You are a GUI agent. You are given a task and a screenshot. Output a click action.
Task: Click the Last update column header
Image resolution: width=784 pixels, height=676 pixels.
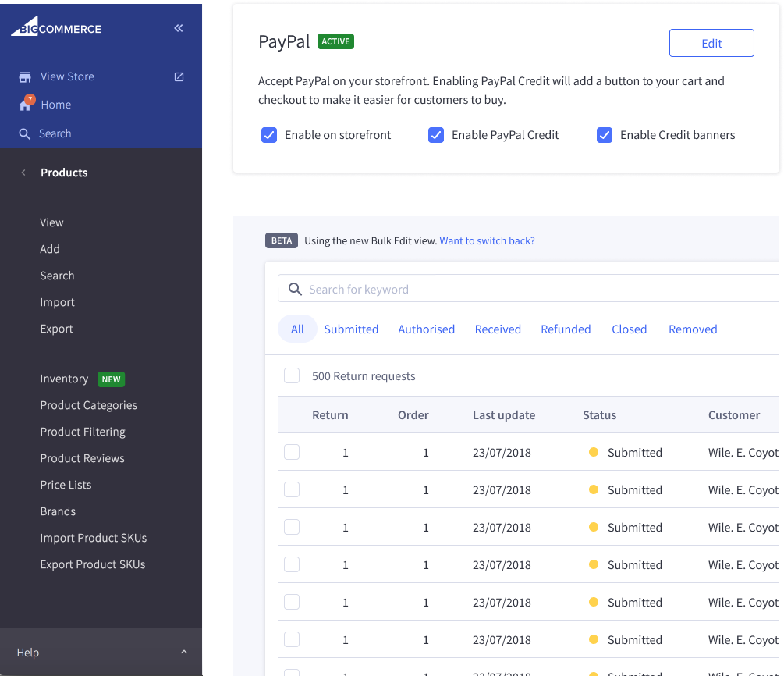[504, 415]
